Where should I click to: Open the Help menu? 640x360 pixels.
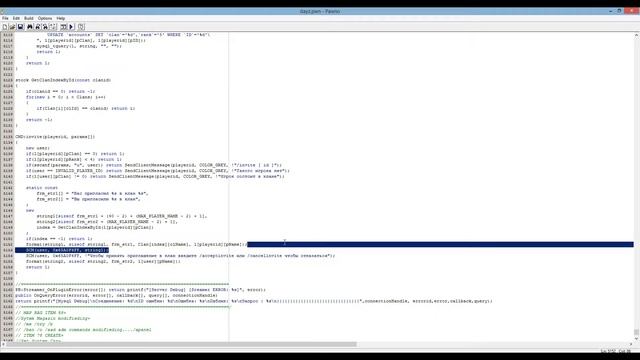click(x=61, y=18)
